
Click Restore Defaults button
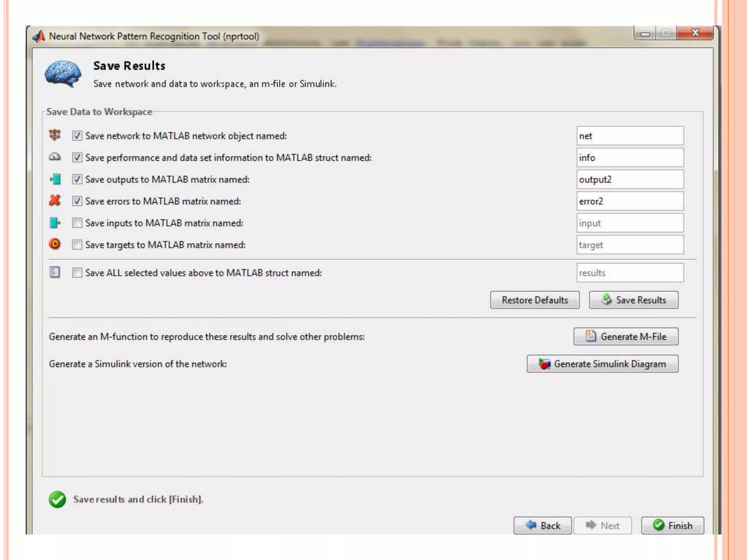[x=534, y=300]
